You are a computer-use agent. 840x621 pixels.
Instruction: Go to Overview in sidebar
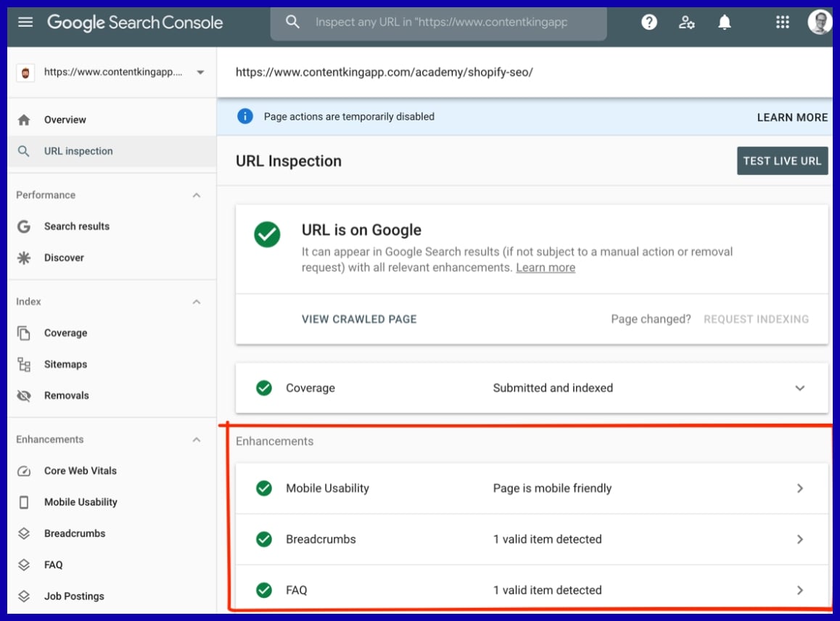point(65,120)
